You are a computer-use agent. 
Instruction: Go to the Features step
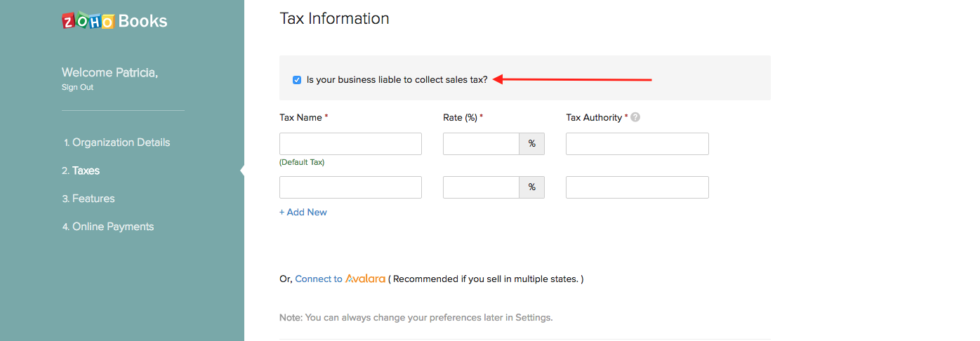pos(93,199)
